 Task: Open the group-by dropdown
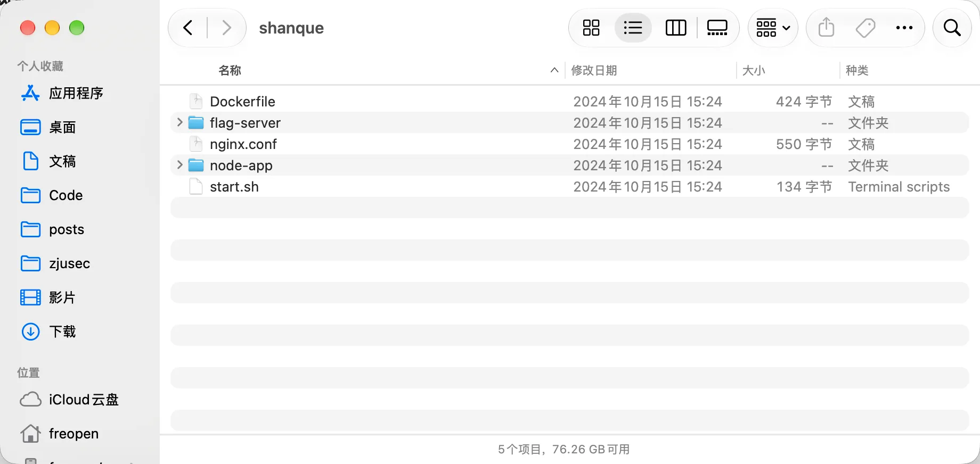point(773,28)
